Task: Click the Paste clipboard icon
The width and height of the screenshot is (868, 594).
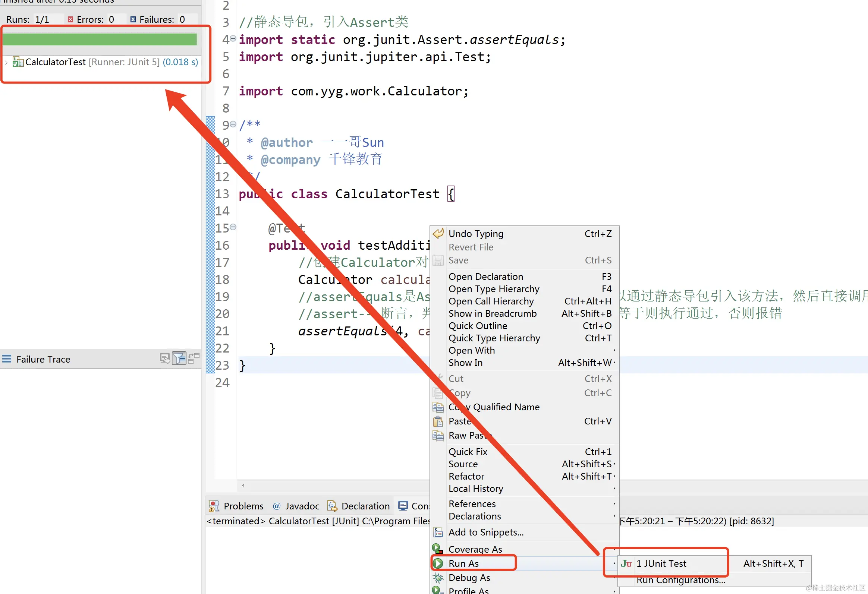Action: [x=438, y=421]
